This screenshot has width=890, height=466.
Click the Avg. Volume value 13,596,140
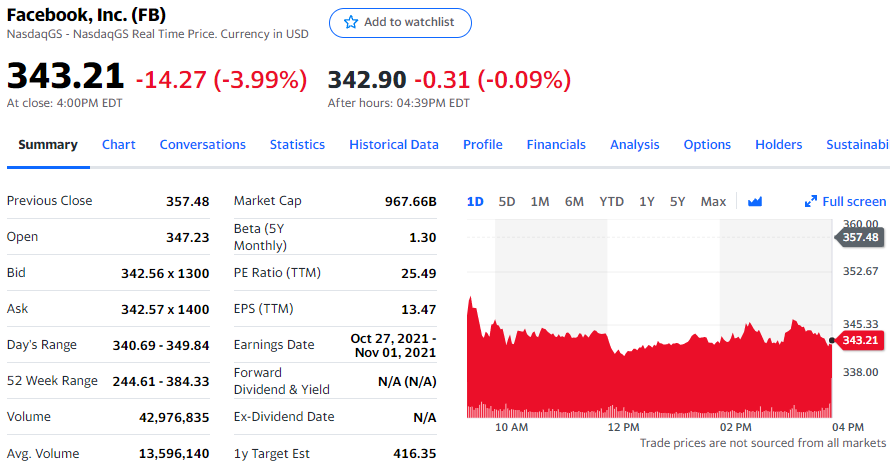tap(174, 454)
